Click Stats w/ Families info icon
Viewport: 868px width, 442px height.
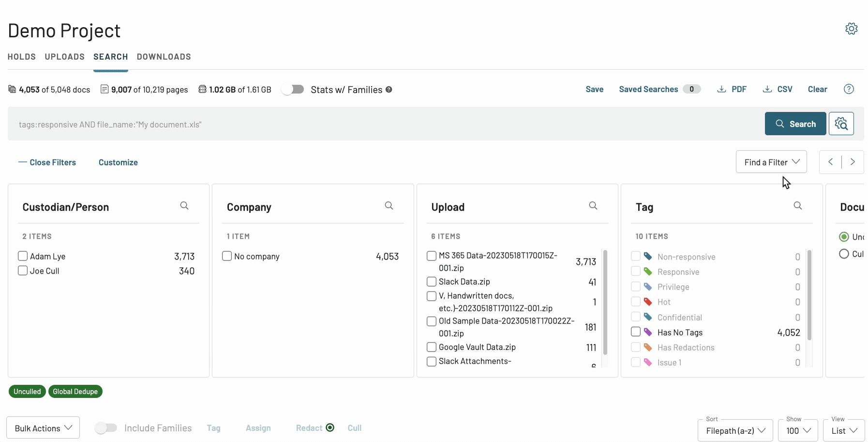(x=389, y=90)
